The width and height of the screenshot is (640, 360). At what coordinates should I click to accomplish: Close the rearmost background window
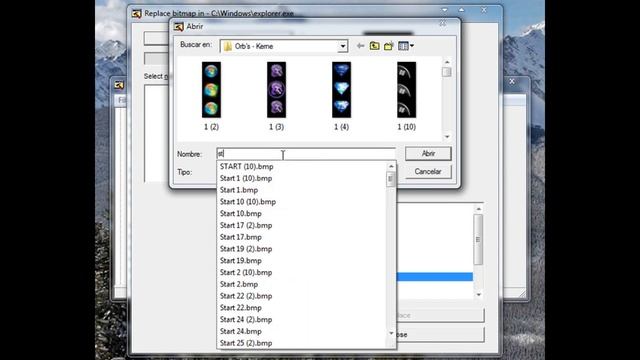(x=512, y=82)
